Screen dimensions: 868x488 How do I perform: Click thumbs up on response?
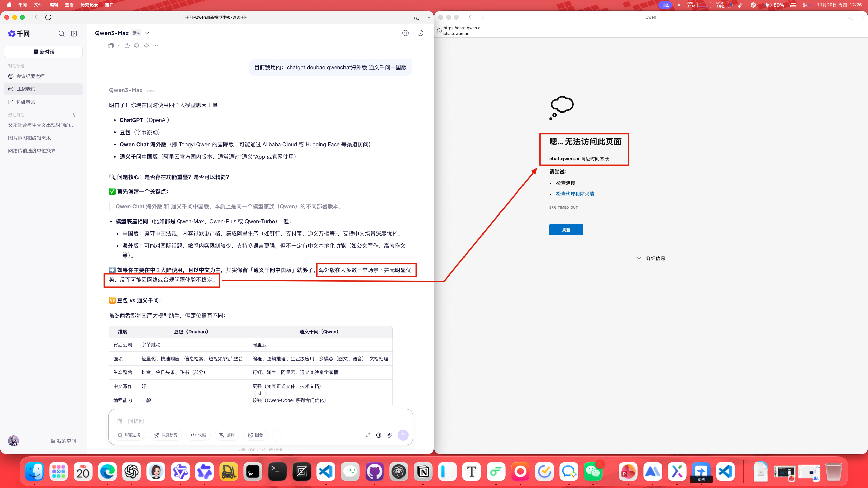point(127,46)
